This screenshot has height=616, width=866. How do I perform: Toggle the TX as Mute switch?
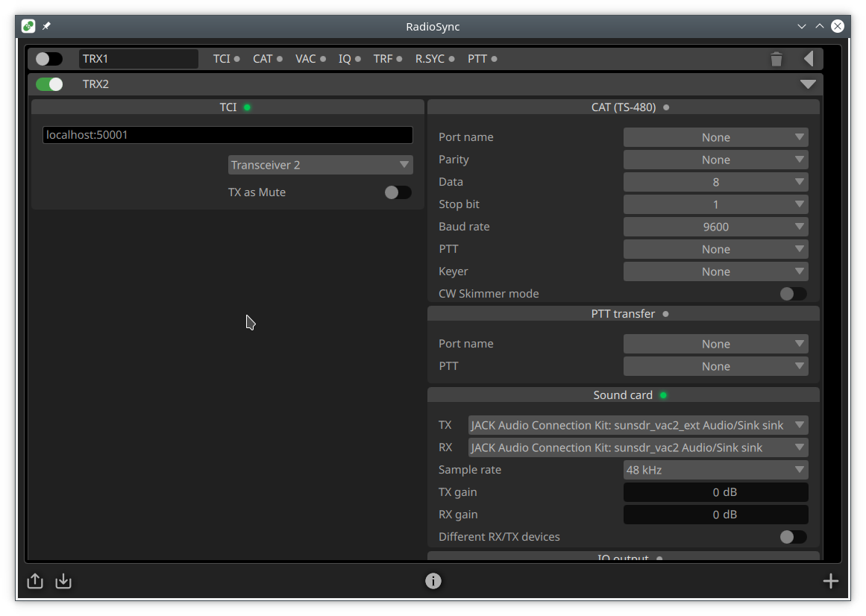[398, 192]
